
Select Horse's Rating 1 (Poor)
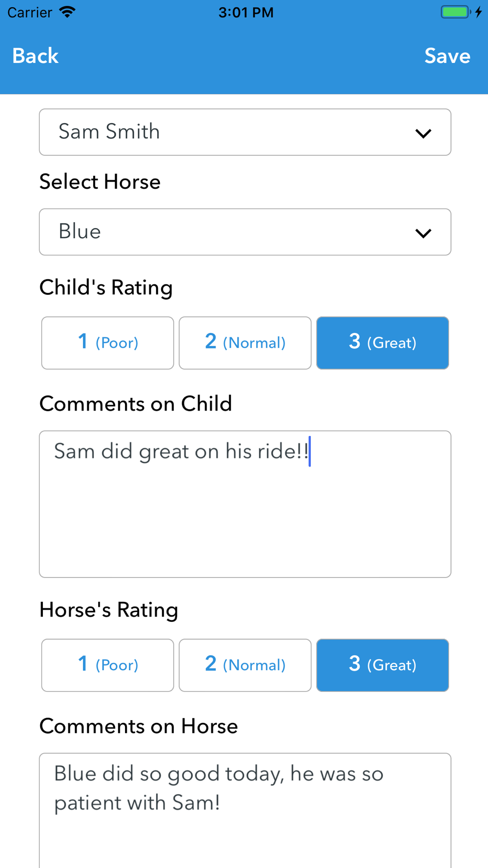point(108,665)
